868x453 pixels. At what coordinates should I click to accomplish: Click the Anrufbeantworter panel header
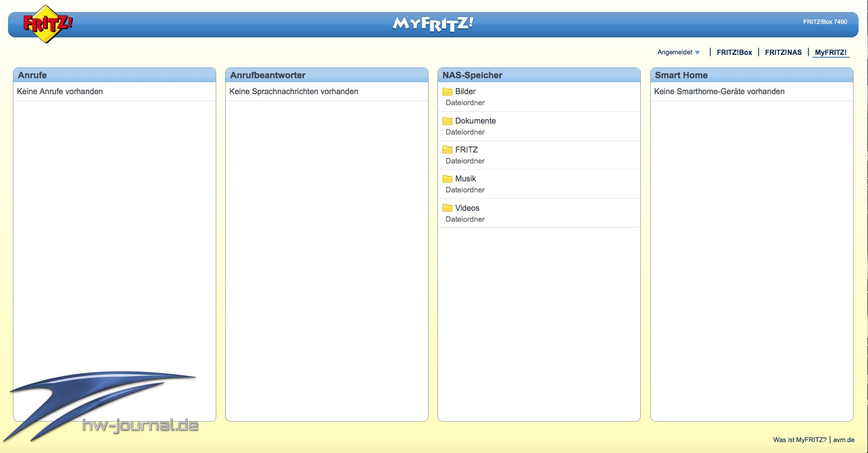[x=327, y=75]
